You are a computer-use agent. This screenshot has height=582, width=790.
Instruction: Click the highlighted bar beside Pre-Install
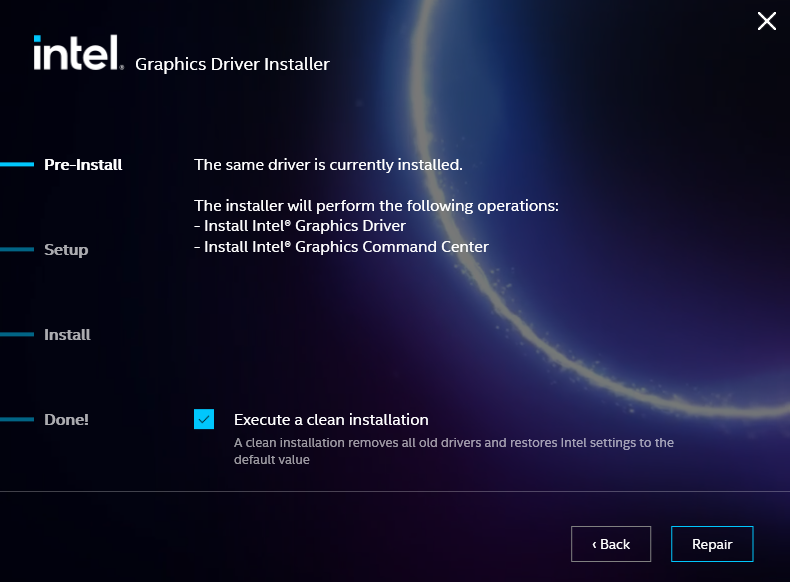tap(17, 165)
